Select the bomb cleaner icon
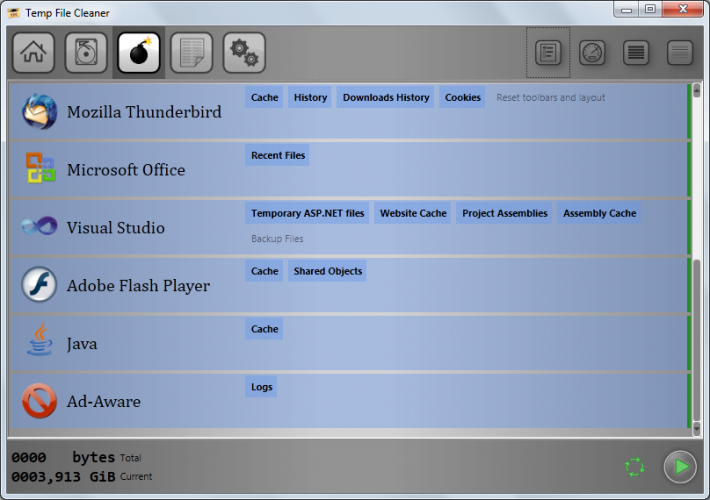The height and width of the screenshot is (500, 710). click(x=138, y=53)
